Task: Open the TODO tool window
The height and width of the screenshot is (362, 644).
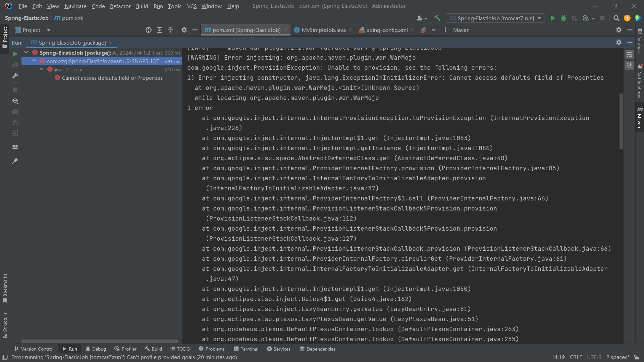Action: pos(180,349)
